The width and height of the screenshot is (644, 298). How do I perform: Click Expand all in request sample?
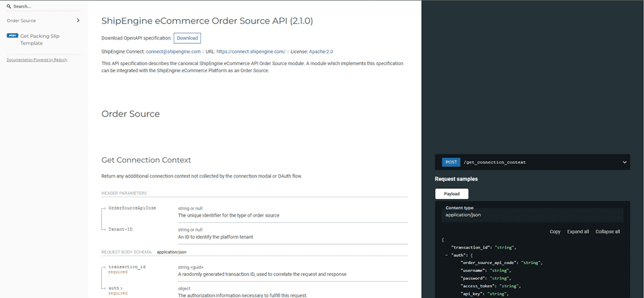(x=578, y=232)
